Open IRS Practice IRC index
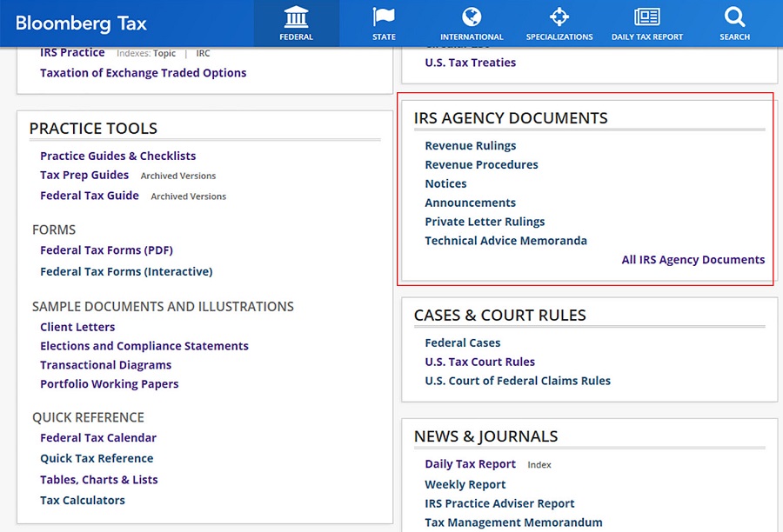Viewport: 783px width, 532px height. [203, 54]
